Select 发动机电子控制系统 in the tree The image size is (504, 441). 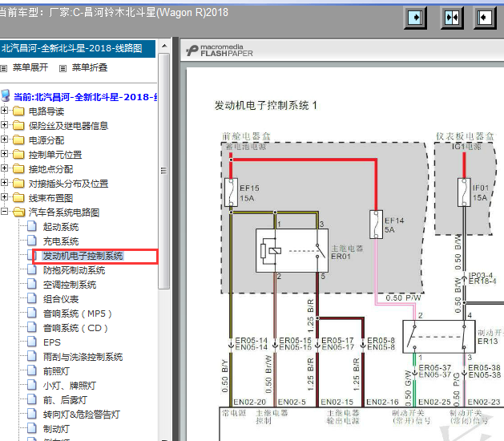click(83, 256)
